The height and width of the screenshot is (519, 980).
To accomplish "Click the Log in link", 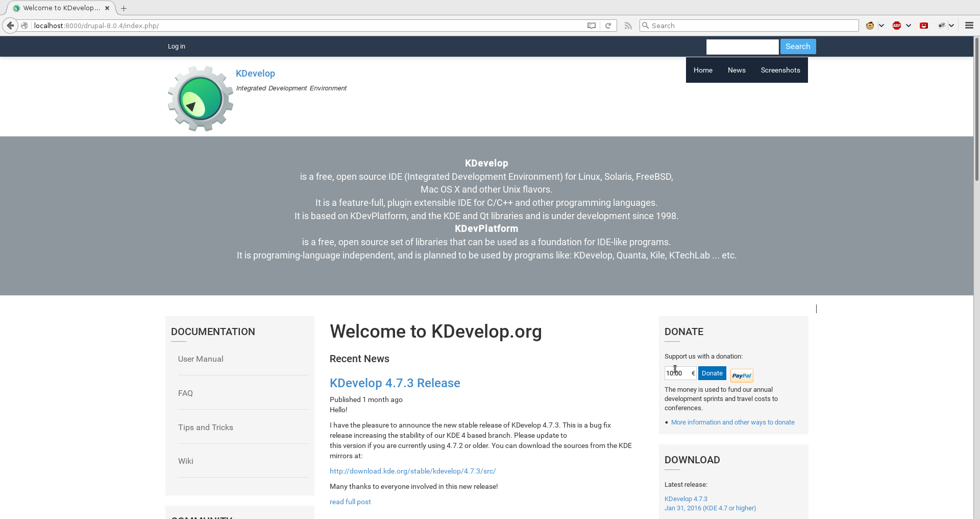I will pos(177,46).
